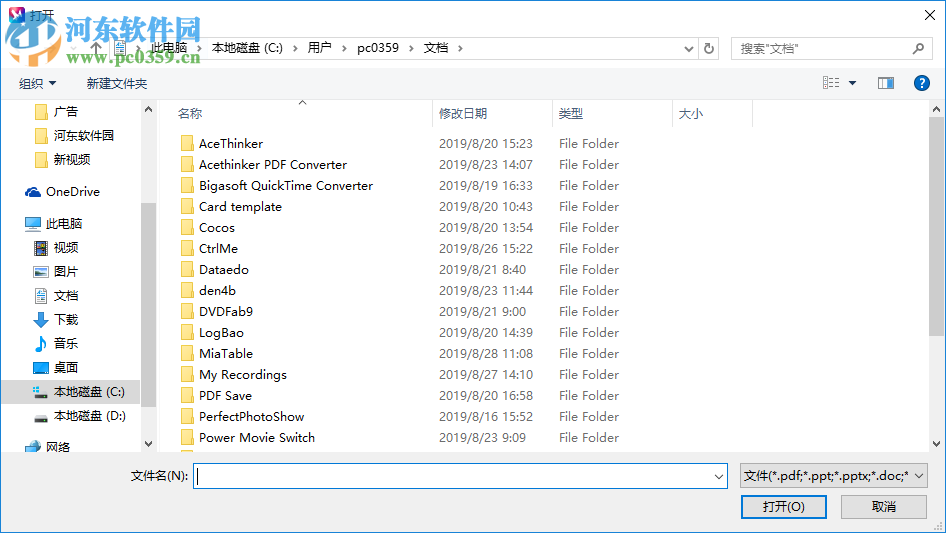Click AceThinker folder icon
Viewport: 946px width, 533px height.
[187, 144]
